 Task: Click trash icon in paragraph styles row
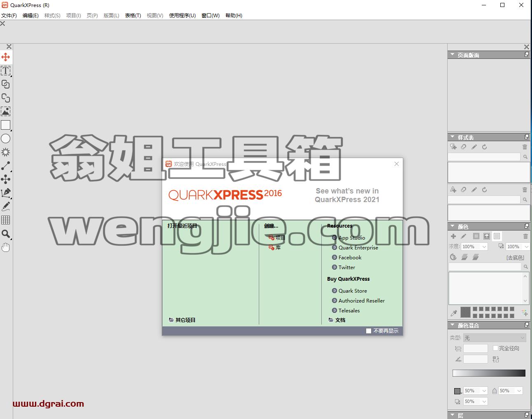coord(525,147)
